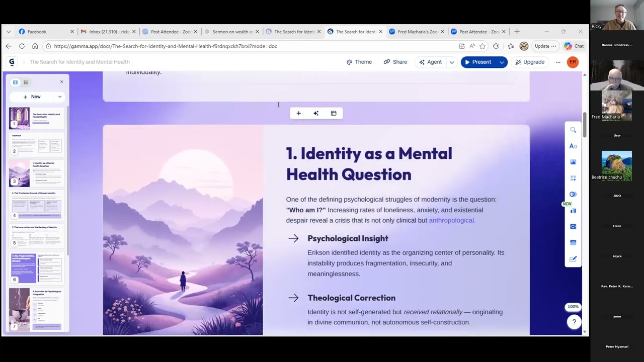Image resolution: width=644 pixels, height=362 pixels.
Task: Click the 100% zoom level indicator
Action: pyautogui.click(x=573, y=307)
